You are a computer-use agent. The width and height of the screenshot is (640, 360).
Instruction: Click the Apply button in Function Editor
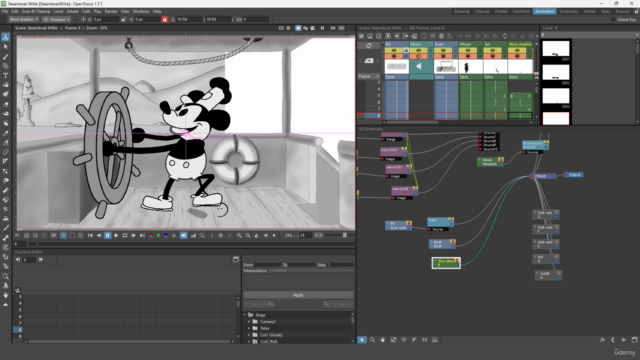tap(298, 295)
